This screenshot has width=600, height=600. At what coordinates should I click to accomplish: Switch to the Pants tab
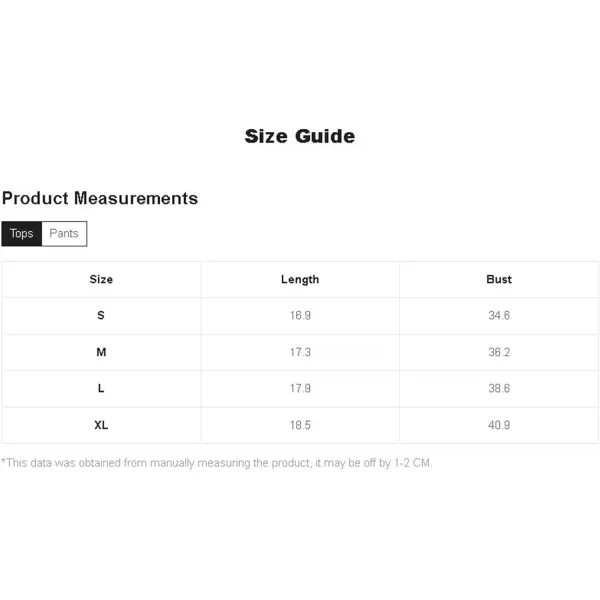click(64, 233)
